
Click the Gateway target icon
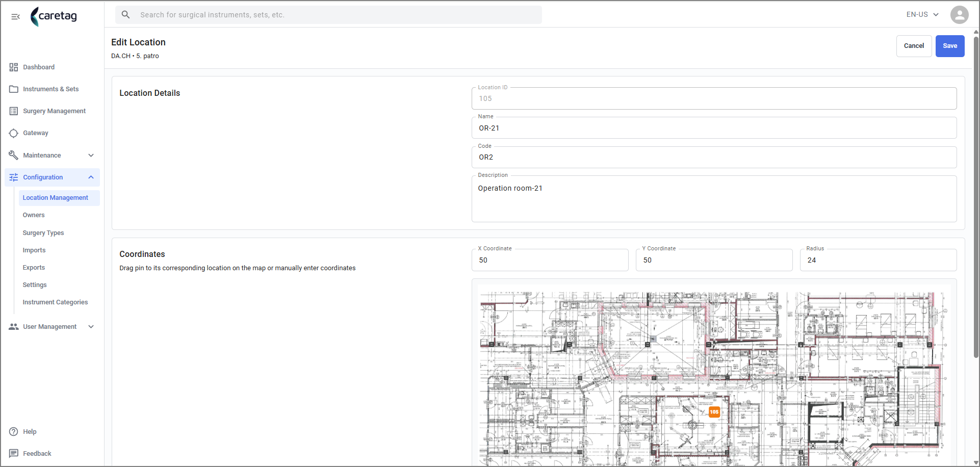[14, 133]
